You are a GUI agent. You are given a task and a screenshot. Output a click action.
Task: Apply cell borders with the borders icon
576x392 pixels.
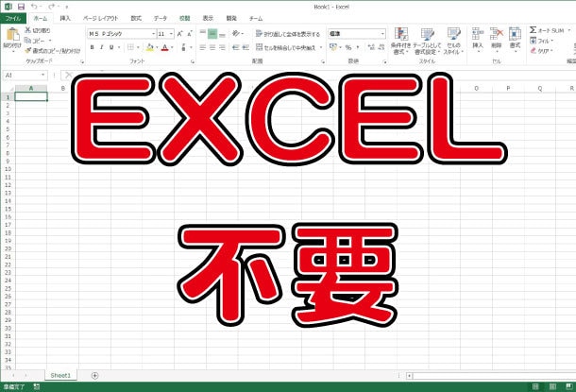[x=130, y=47]
